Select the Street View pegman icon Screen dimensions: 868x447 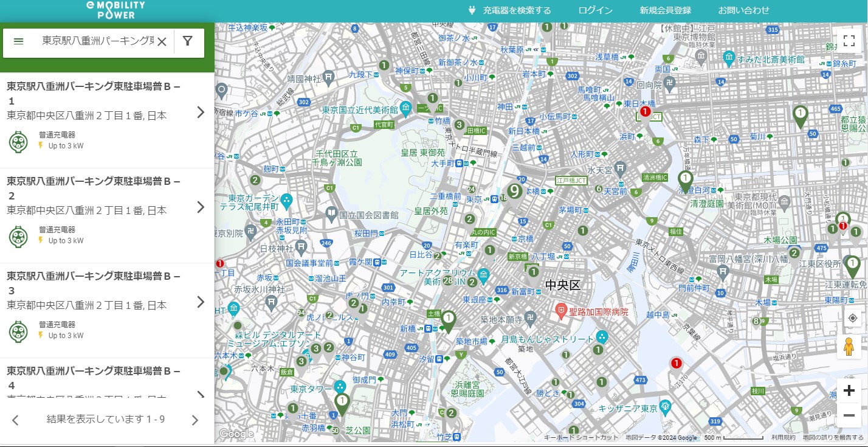click(849, 347)
